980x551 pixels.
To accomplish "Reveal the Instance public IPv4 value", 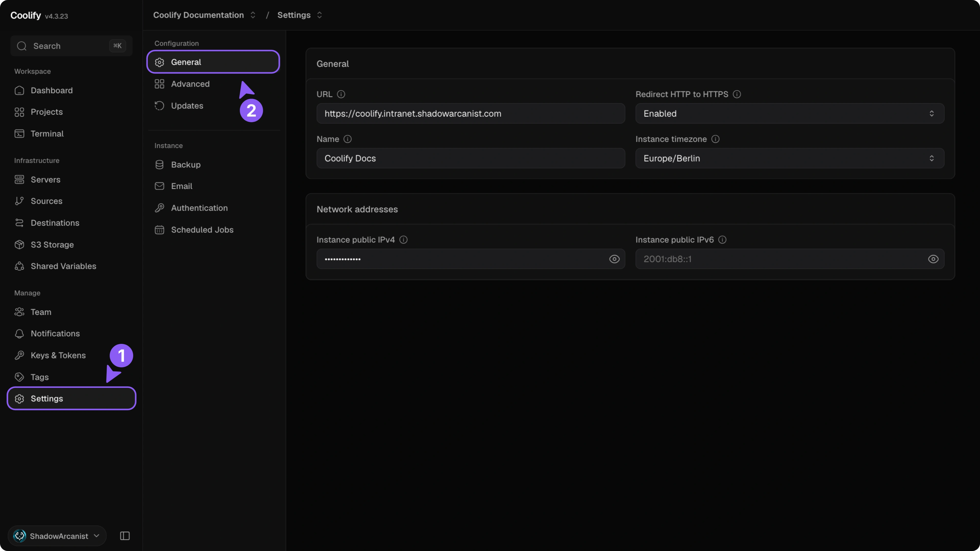I will pyautogui.click(x=614, y=259).
